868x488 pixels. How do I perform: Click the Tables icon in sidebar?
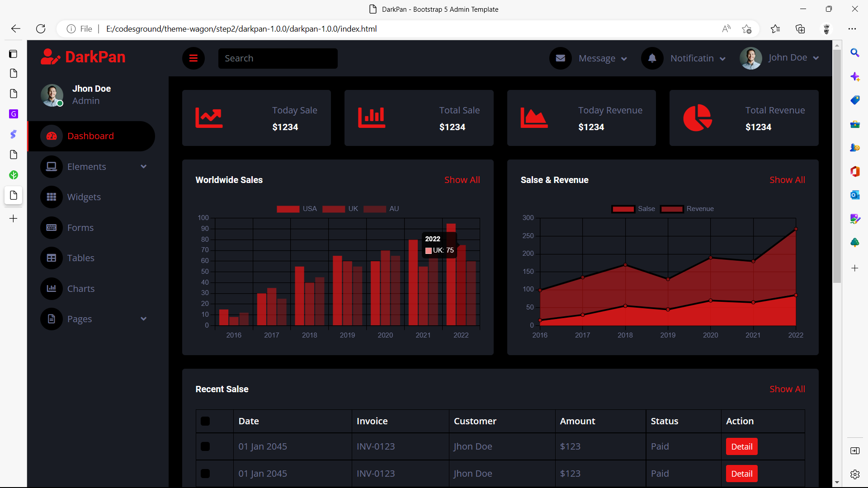point(52,258)
